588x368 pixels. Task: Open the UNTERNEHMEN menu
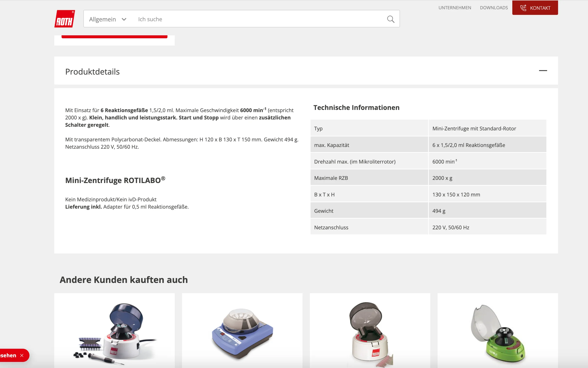(x=455, y=8)
